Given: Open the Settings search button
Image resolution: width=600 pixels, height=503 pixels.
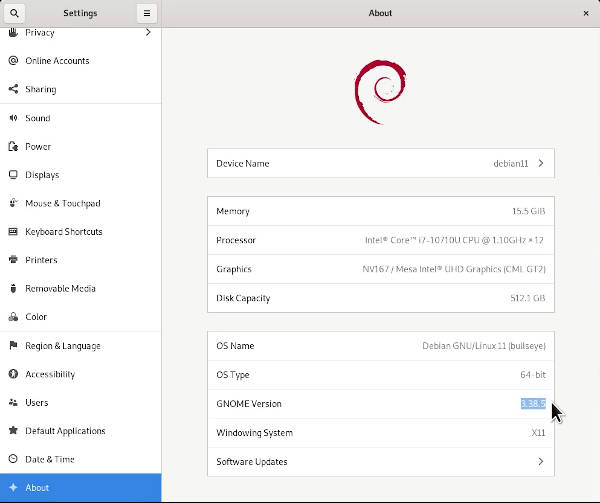Looking at the screenshot, I should (14, 13).
